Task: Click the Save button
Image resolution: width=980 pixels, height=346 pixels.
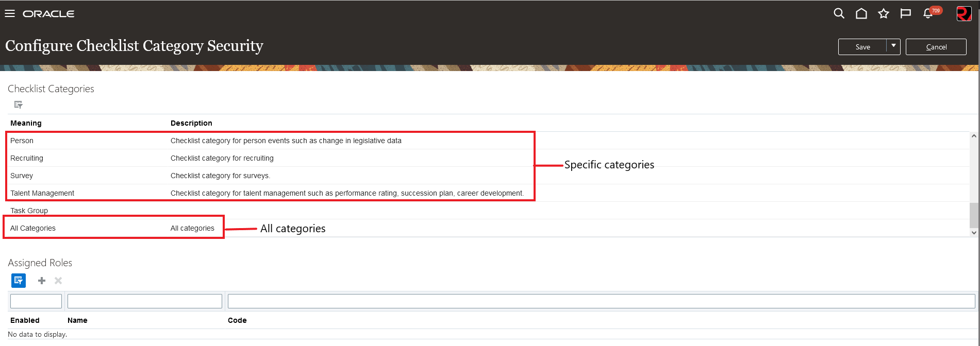Action: point(862,47)
